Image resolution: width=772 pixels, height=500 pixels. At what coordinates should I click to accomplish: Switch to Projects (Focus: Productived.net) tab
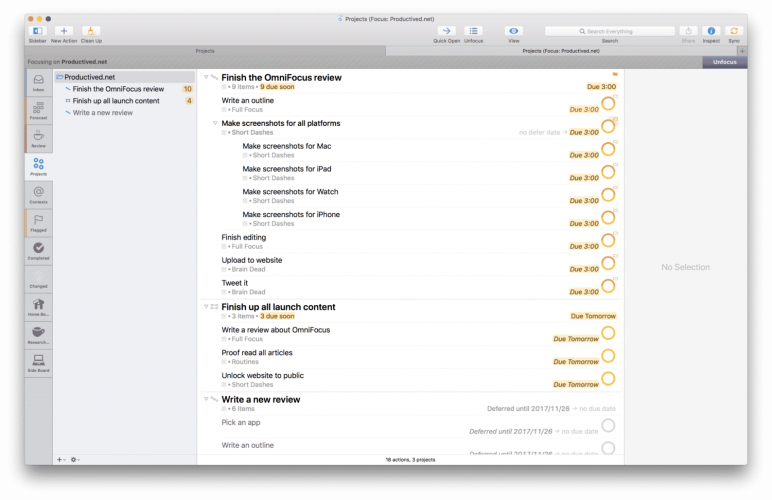click(x=561, y=51)
